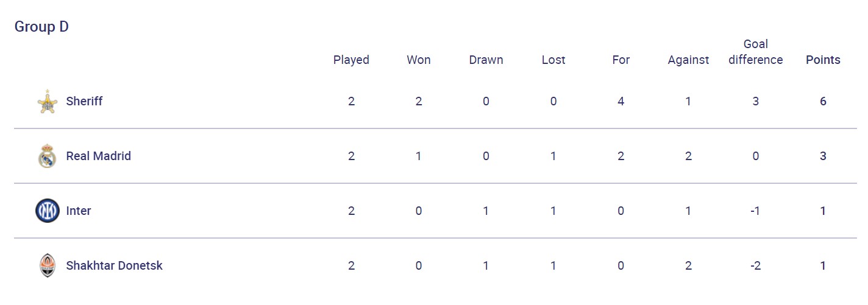
Task: Click the Won column header
Action: [x=419, y=60]
